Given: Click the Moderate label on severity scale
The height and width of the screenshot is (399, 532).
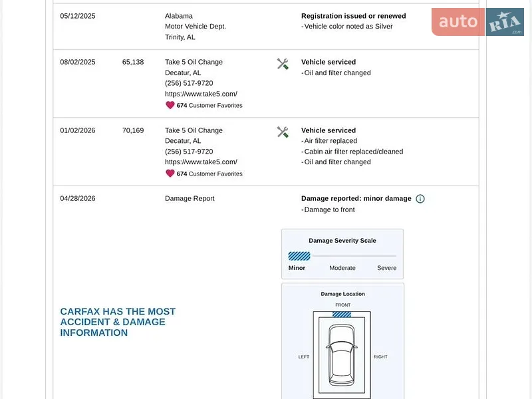Looking at the screenshot, I should coord(342,268).
